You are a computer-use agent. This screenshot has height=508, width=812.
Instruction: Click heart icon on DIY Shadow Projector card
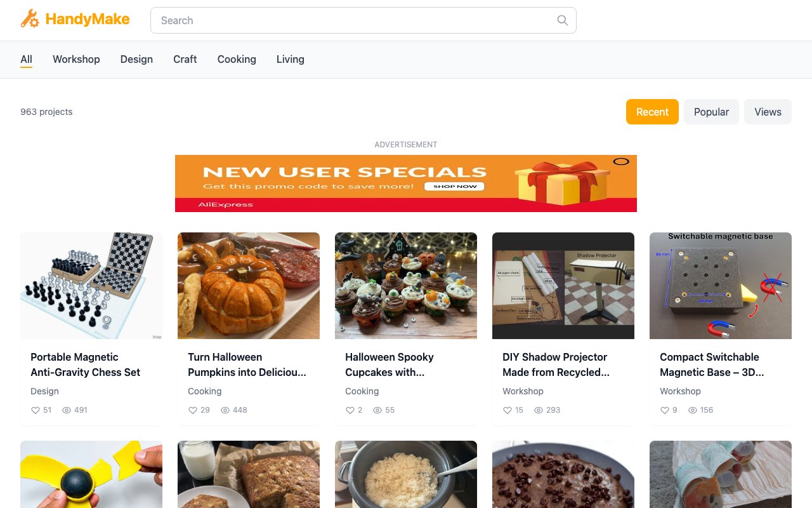click(x=507, y=410)
